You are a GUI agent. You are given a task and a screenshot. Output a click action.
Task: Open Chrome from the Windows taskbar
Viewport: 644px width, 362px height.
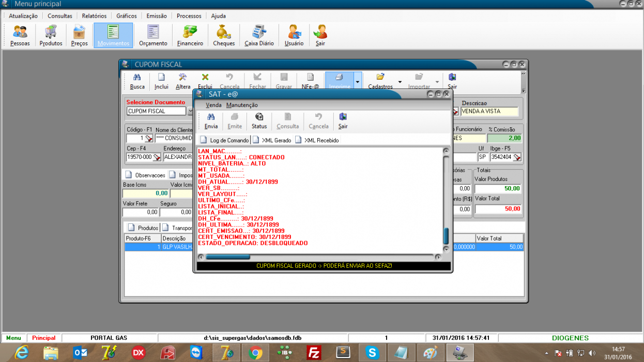coord(254,353)
